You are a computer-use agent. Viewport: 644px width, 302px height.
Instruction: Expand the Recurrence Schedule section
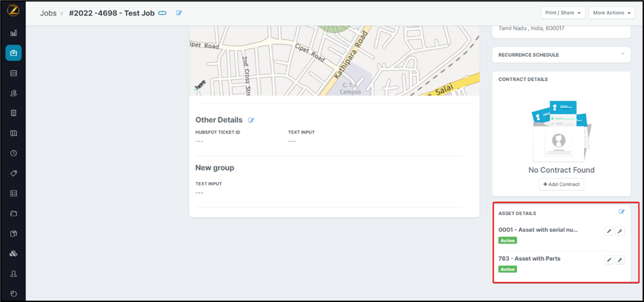(622, 54)
